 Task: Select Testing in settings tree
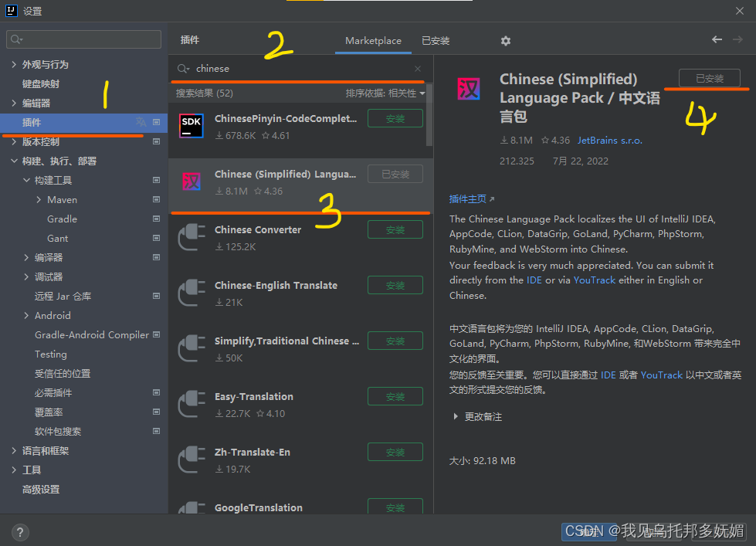click(x=51, y=354)
